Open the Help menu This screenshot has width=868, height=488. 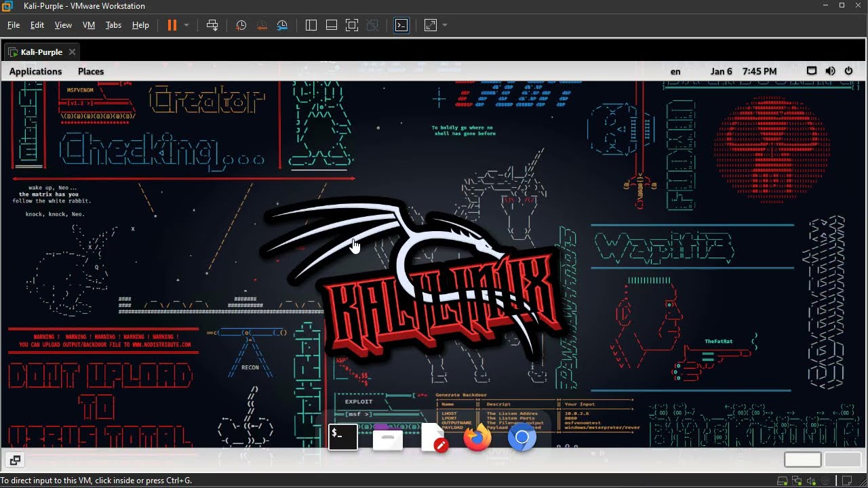(140, 25)
